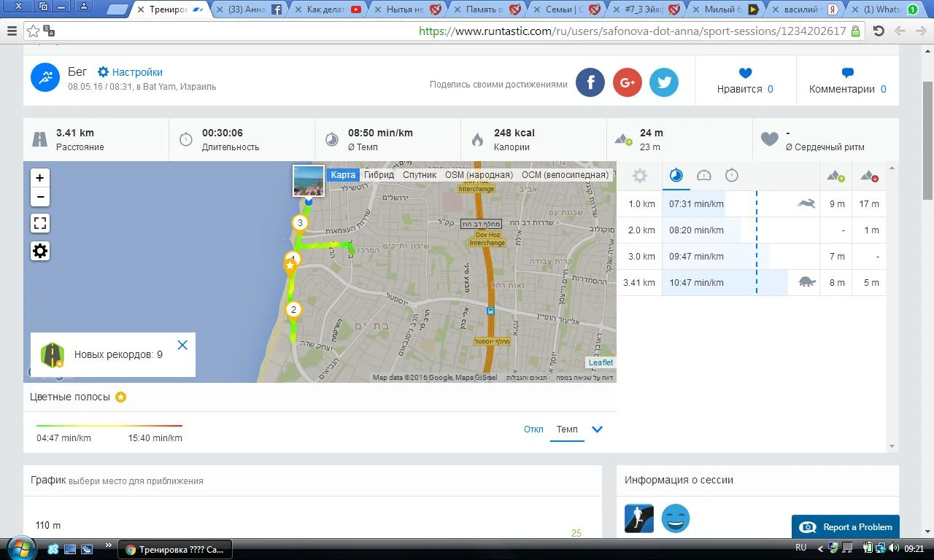Image resolution: width=934 pixels, height=560 pixels.
Task: Switch map layer to Карта
Action: tap(343, 175)
